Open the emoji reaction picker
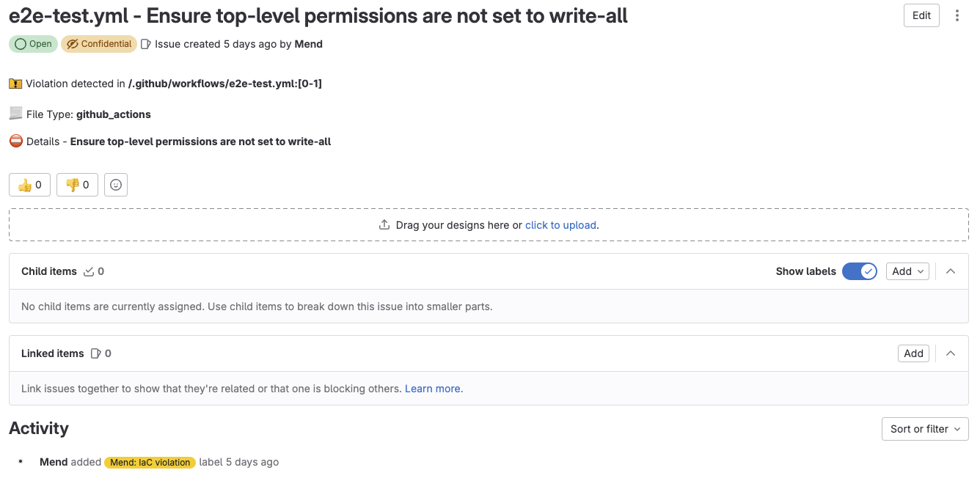980x481 pixels. point(115,184)
